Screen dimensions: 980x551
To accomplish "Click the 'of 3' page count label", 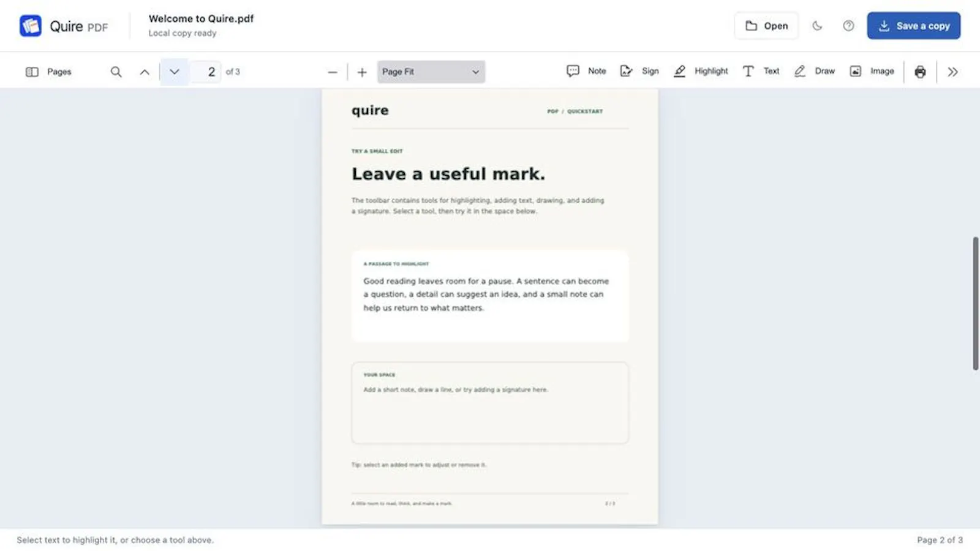I will tap(233, 72).
